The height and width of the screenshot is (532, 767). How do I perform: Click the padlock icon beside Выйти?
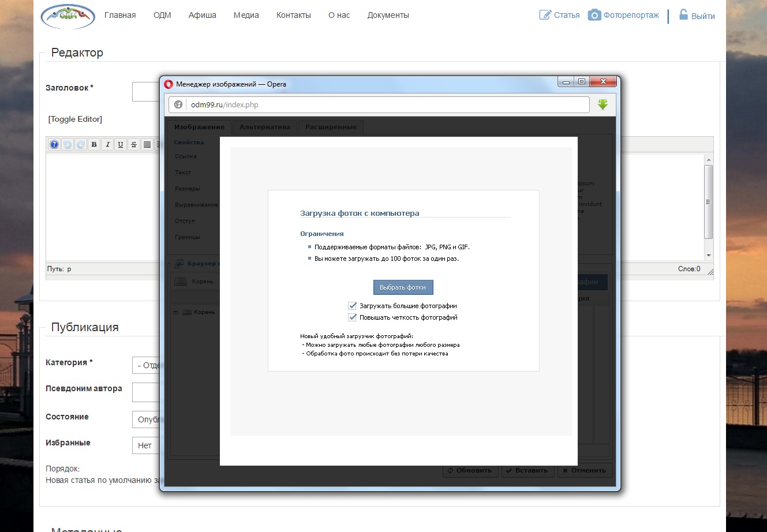pos(683,14)
